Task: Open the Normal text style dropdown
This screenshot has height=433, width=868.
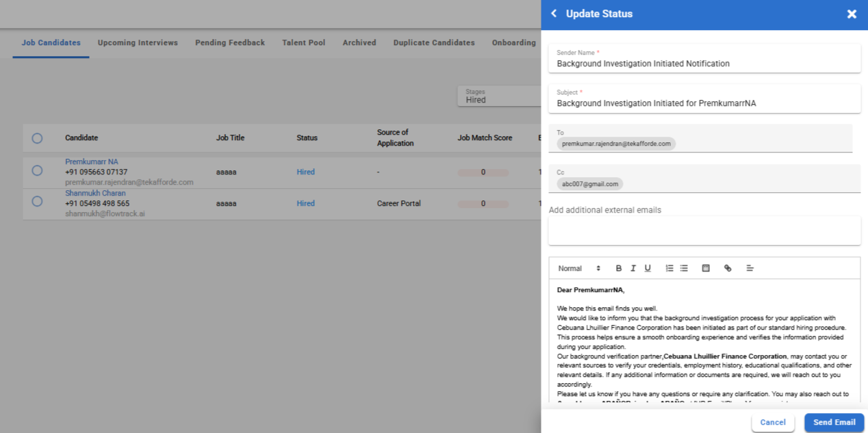Action: [579, 268]
